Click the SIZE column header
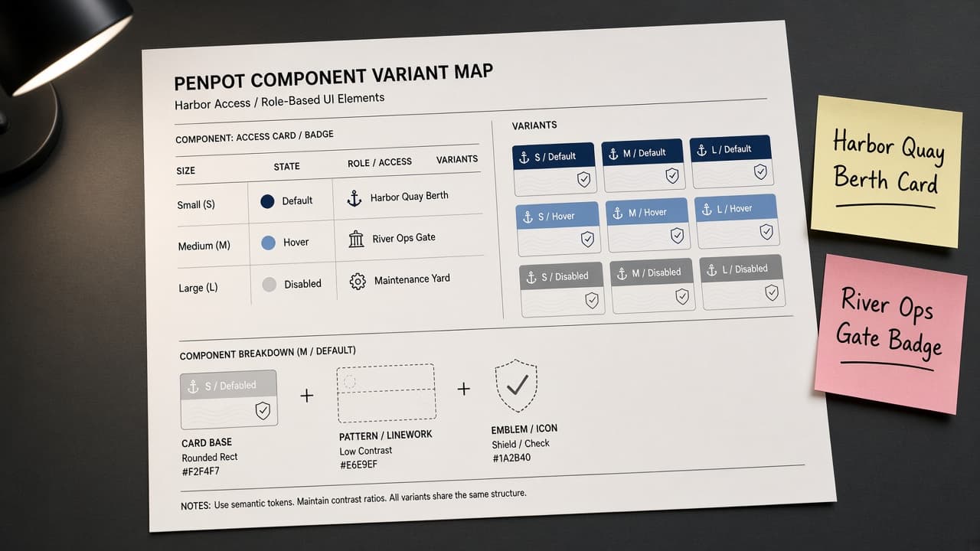Screen dimensions: 980x551 click(186, 171)
